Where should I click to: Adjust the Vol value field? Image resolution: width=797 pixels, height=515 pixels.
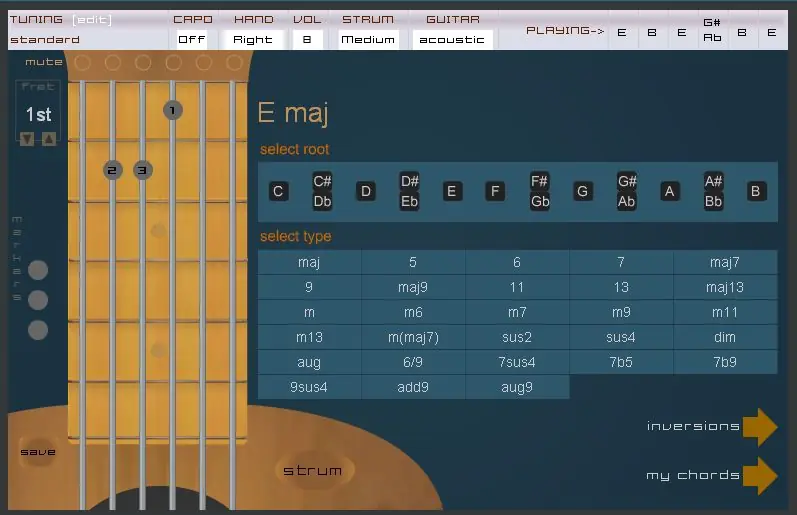(307, 40)
